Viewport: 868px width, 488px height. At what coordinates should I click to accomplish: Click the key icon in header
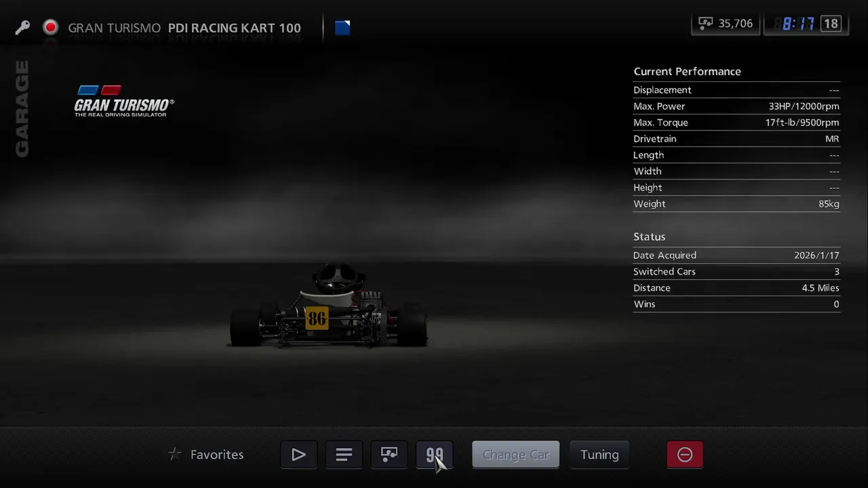coord(22,28)
